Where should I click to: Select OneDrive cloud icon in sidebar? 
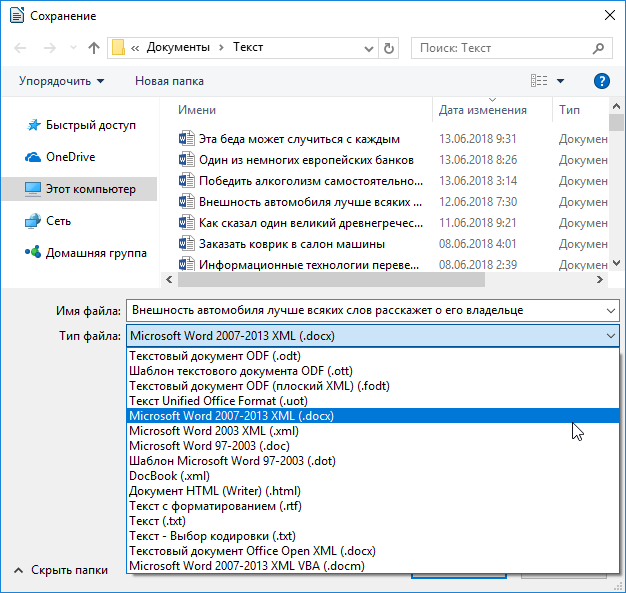tap(33, 157)
